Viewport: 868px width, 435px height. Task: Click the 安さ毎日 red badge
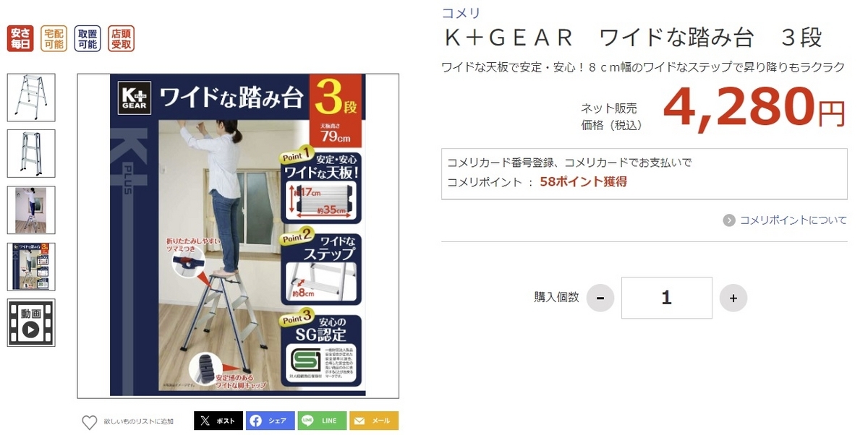click(x=20, y=38)
